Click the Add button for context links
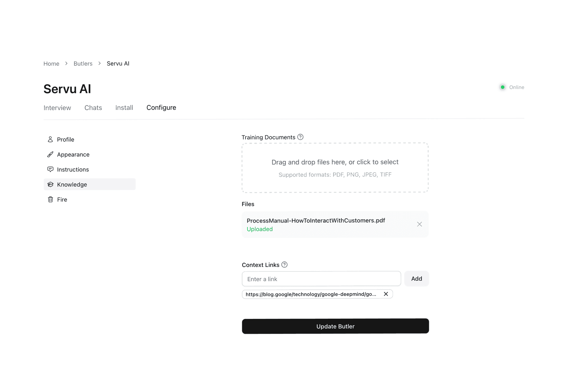The width and height of the screenshot is (587, 392). [417, 278]
